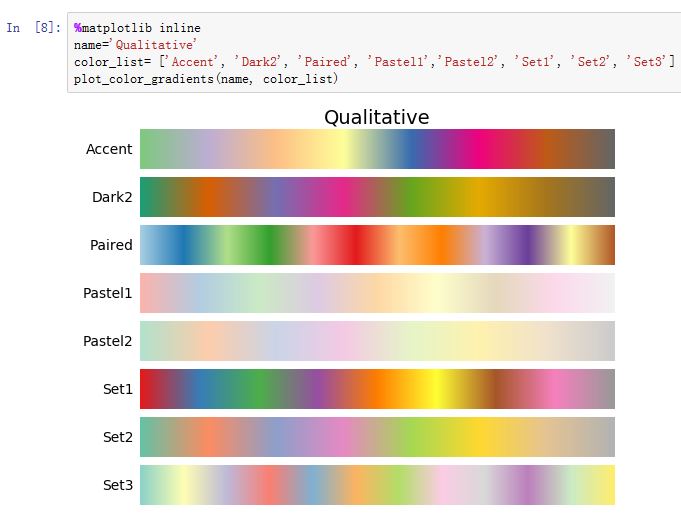The image size is (681, 516).
Task: Click the Accent row label
Action: click(x=109, y=149)
